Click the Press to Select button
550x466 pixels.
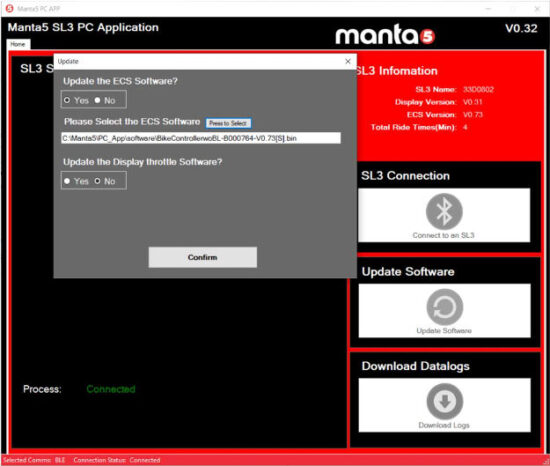(228, 123)
